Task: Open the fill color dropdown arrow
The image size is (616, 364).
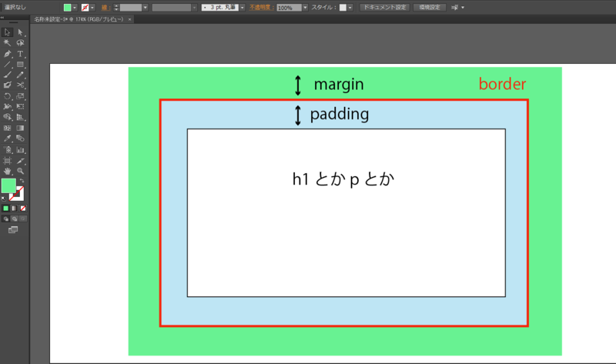Action: coord(74,8)
